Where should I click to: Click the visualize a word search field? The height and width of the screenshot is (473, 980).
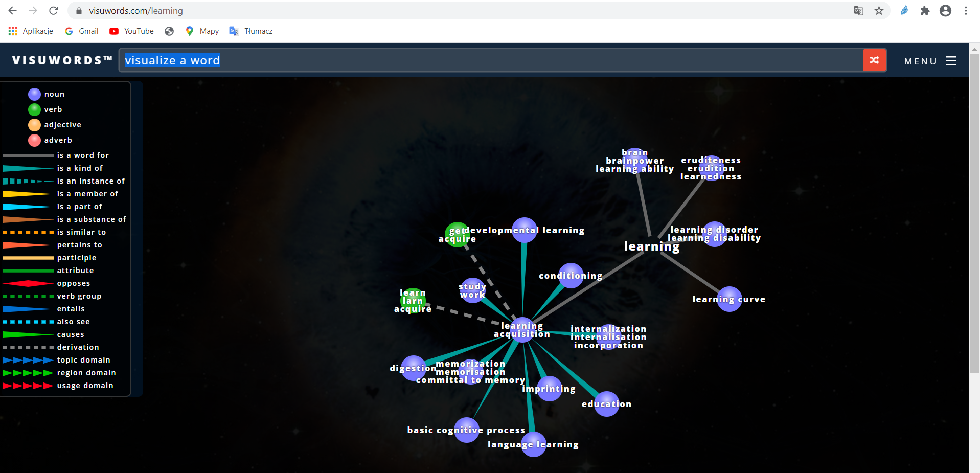pos(491,60)
